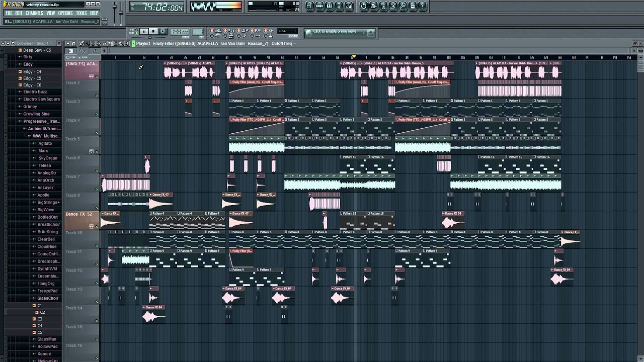Image resolution: width=644 pixels, height=362 pixels.
Task: Switch to the audio clips note tab
Action: click(x=95, y=51)
